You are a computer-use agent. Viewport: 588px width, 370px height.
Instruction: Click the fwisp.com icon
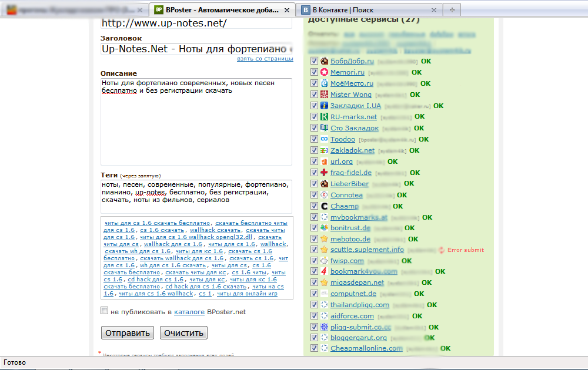[325, 260]
